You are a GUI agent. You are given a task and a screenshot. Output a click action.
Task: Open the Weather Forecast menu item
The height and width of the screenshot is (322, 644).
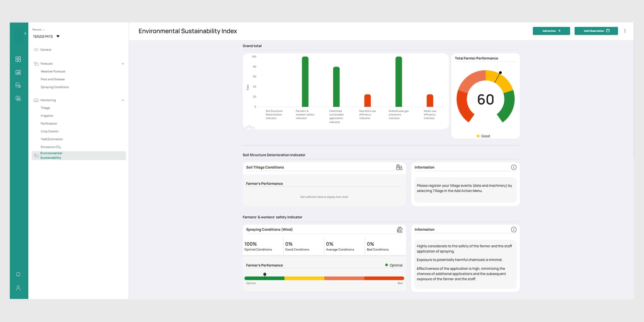[53, 71]
